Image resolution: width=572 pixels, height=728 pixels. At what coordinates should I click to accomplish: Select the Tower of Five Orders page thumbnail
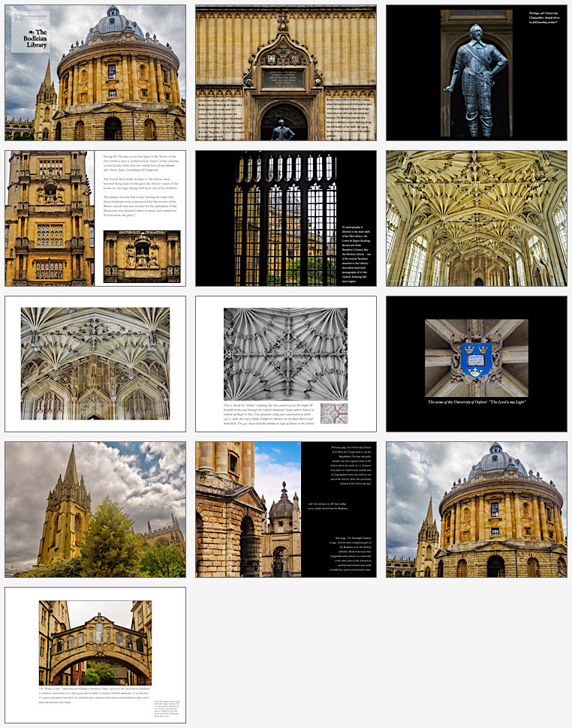coord(95,218)
